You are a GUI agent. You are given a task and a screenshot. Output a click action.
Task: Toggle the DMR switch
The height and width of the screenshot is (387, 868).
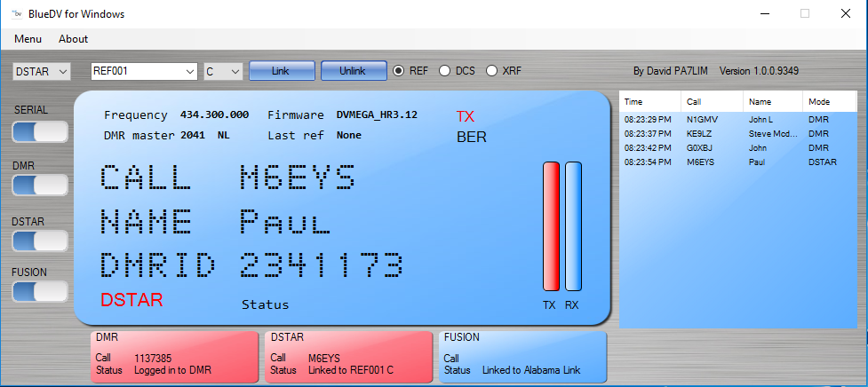pyautogui.click(x=40, y=185)
